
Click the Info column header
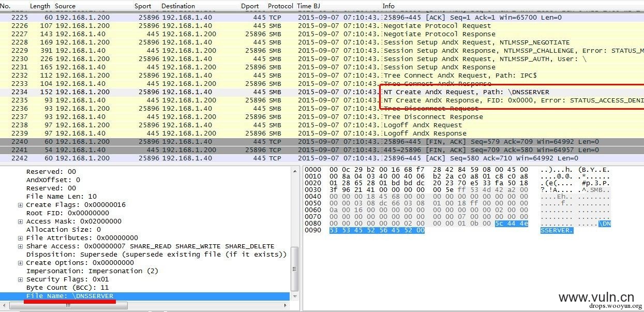(x=388, y=6)
